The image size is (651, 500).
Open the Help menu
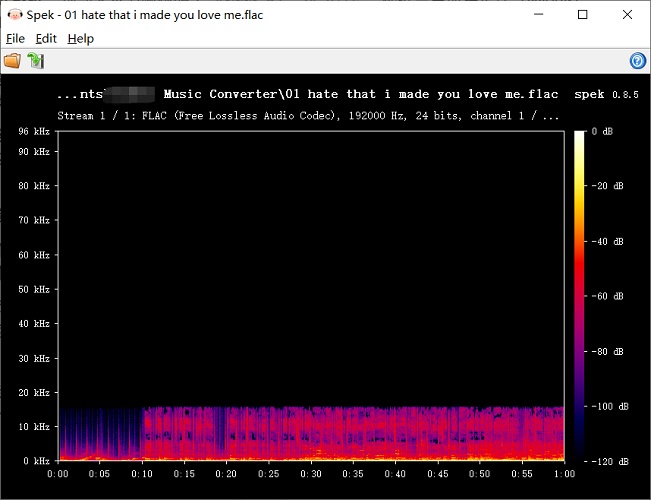coord(81,39)
